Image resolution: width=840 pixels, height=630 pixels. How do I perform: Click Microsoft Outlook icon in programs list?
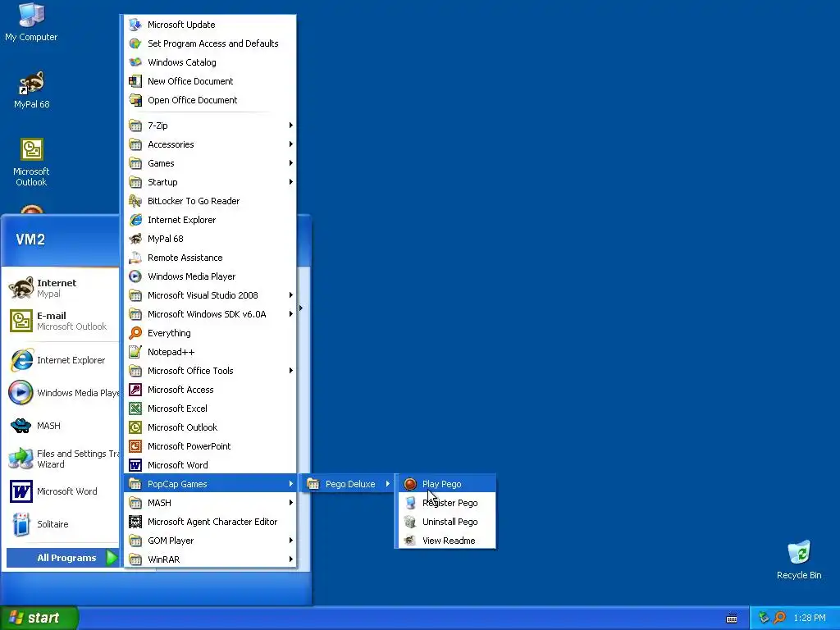tap(135, 427)
